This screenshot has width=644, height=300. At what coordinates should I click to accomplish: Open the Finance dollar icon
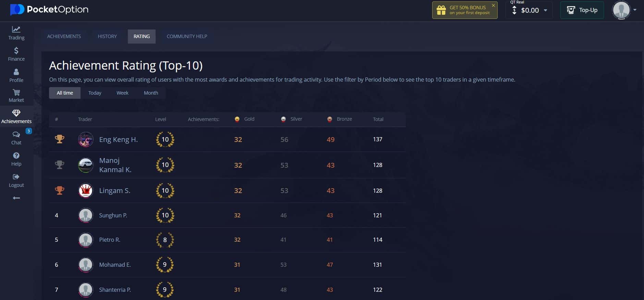[16, 51]
